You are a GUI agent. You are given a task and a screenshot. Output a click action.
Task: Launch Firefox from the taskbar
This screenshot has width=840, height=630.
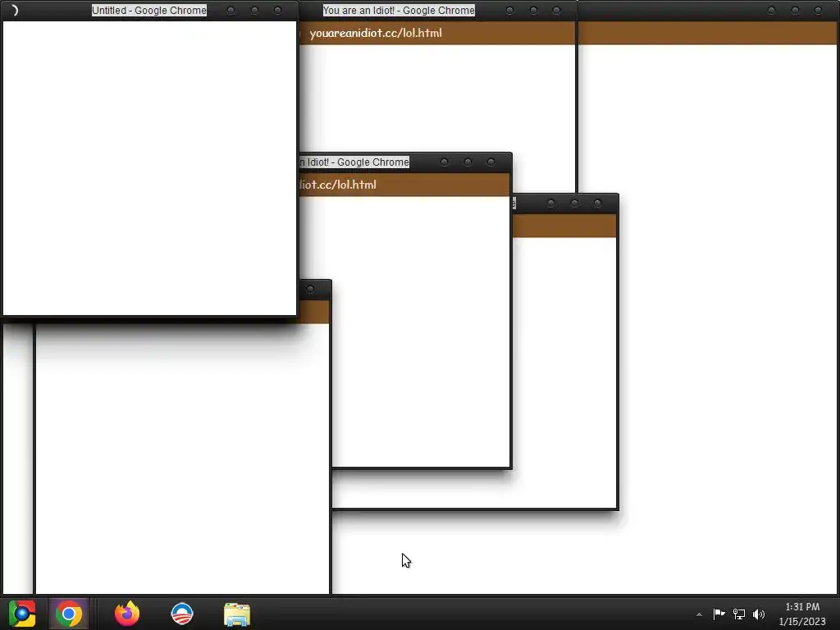127,614
